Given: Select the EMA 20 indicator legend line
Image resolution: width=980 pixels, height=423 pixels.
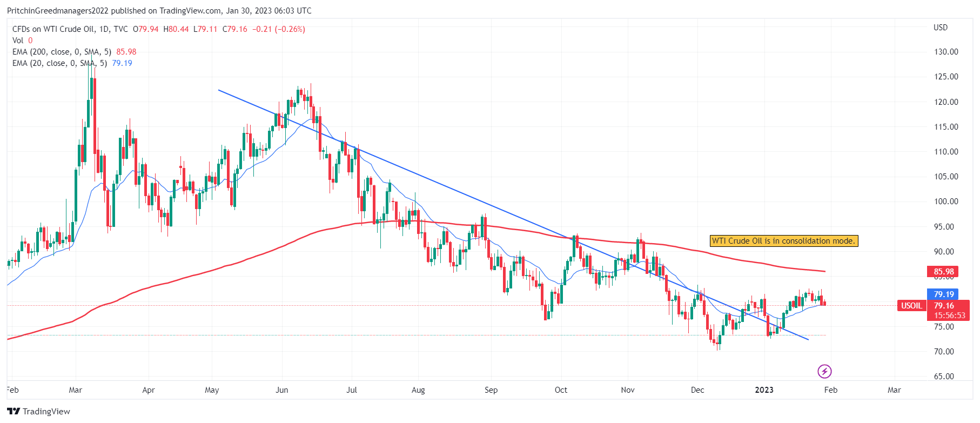Looking at the screenshot, I should [72, 63].
